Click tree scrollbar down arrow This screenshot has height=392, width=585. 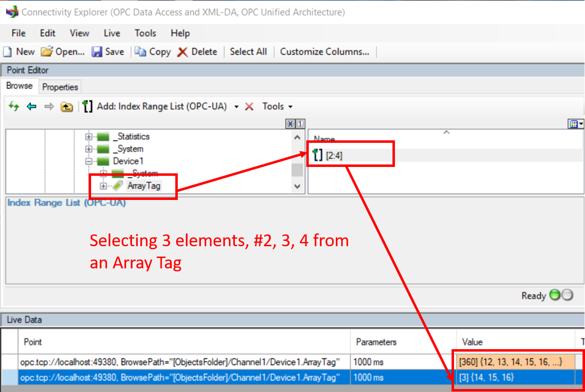[297, 186]
